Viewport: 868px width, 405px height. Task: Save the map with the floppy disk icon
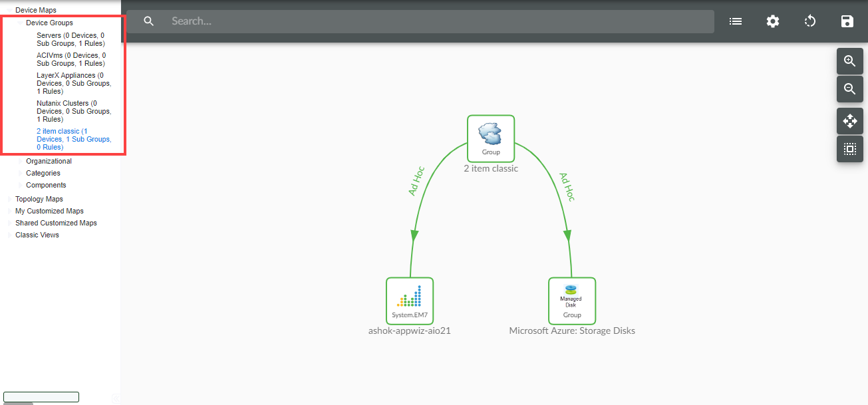pos(847,21)
